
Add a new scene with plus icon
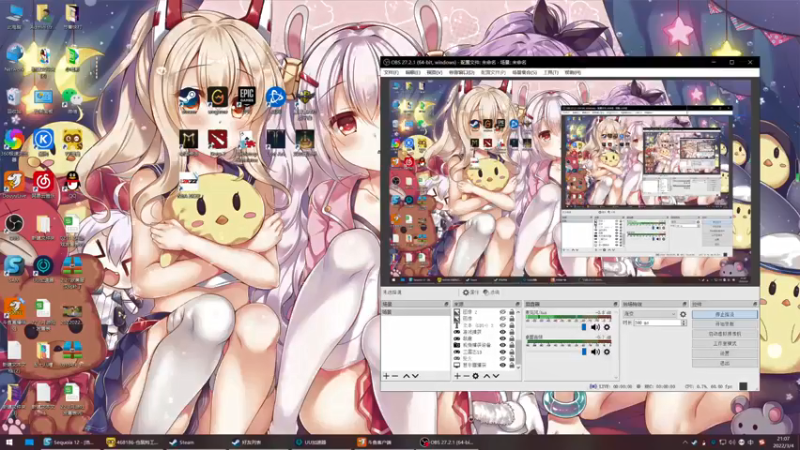click(x=386, y=376)
